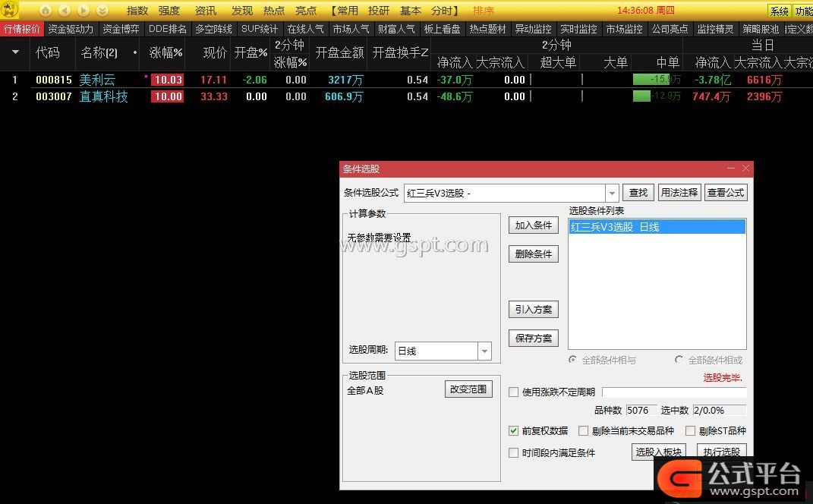Switch to the 热点题材 tab
Viewport: 813px width, 504px height.
[x=487, y=29]
